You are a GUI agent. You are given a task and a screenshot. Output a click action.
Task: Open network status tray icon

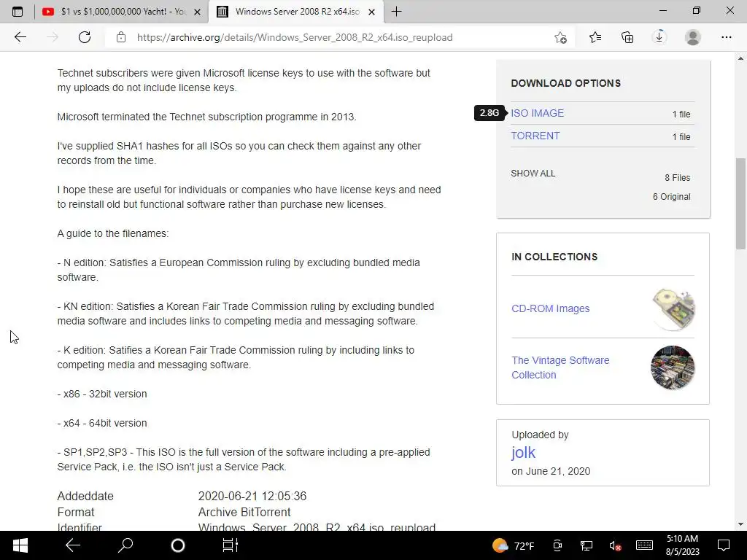(587, 545)
